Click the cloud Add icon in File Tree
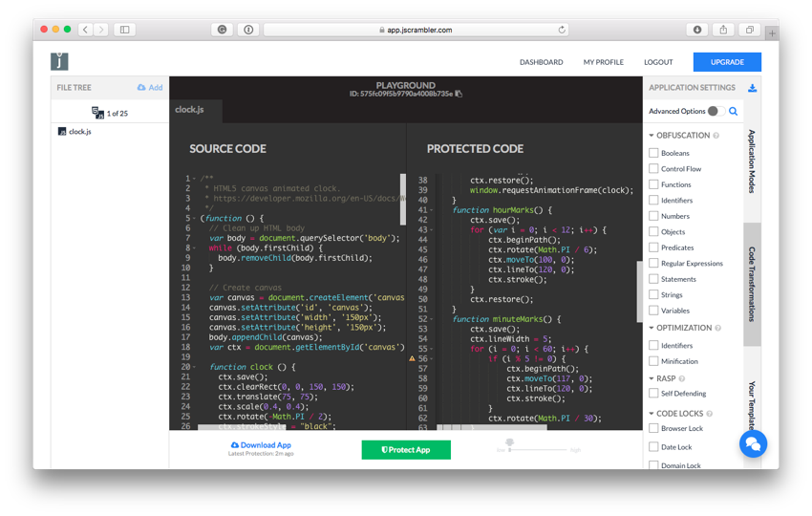Image resolution: width=812 pixels, height=516 pixels. point(141,88)
